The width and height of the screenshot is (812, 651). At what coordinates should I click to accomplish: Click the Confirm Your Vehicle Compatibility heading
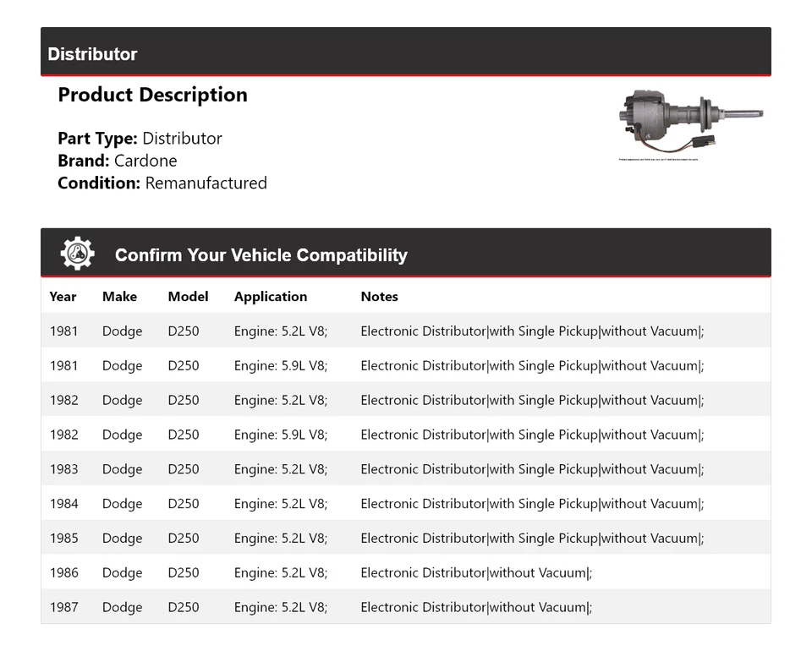tap(261, 255)
